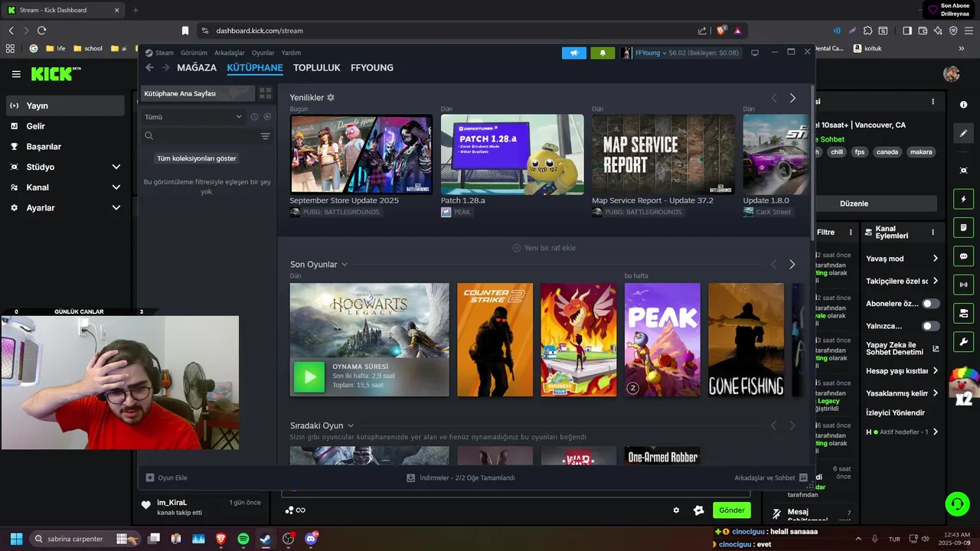Open Steam notifications bell
Viewport: 980px width, 551px height.
(603, 53)
